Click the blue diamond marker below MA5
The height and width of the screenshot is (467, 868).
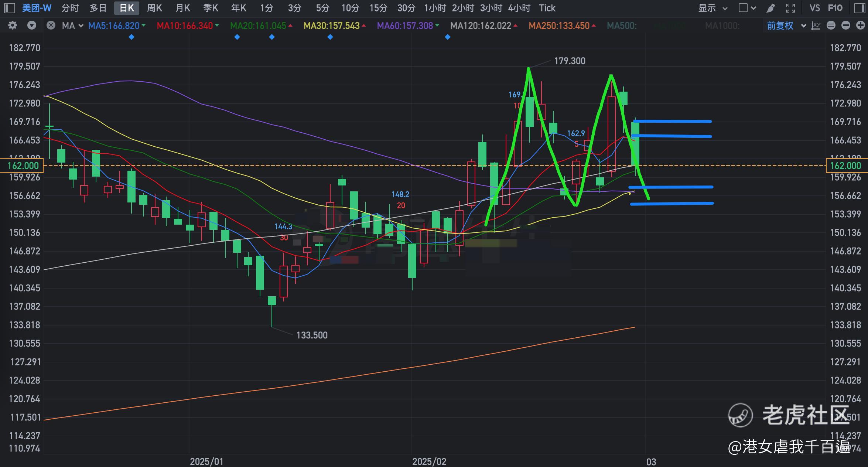coord(131,37)
